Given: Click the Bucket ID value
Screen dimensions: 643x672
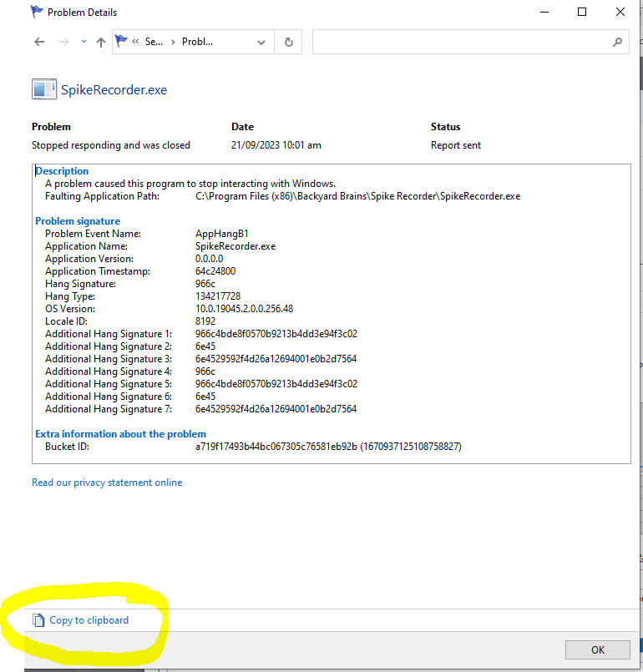Looking at the screenshot, I should point(328,447).
